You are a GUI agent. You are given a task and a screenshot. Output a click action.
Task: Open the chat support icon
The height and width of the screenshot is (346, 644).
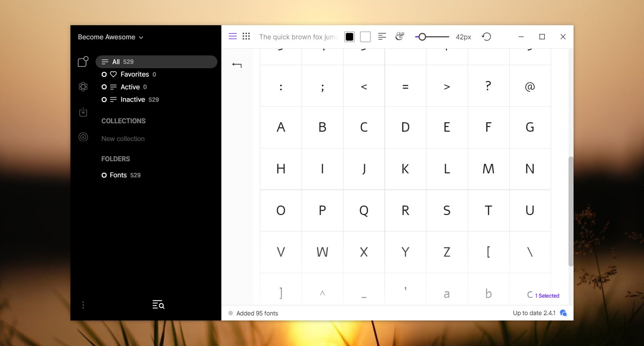pos(563,313)
